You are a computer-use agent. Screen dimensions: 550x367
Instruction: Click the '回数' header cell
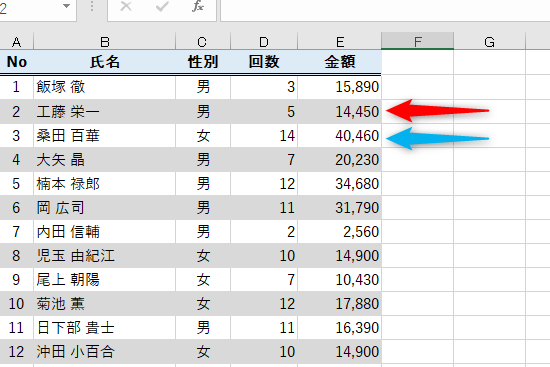(x=264, y=62)
